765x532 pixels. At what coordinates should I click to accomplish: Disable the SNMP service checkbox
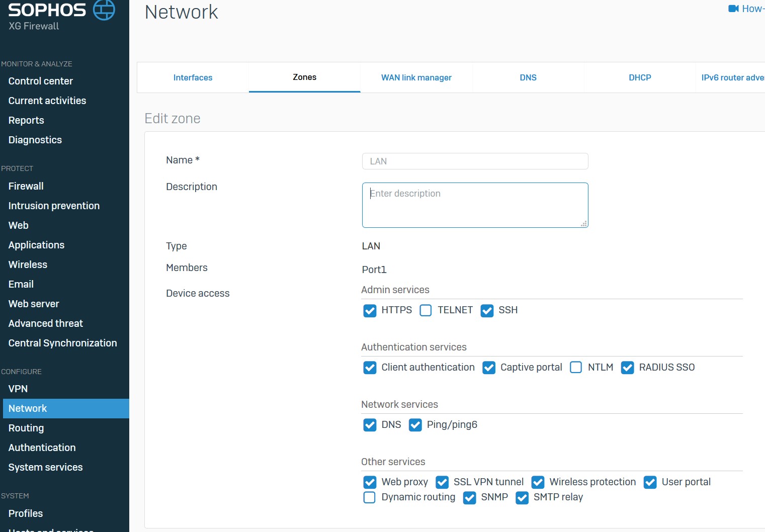[469, 498]
